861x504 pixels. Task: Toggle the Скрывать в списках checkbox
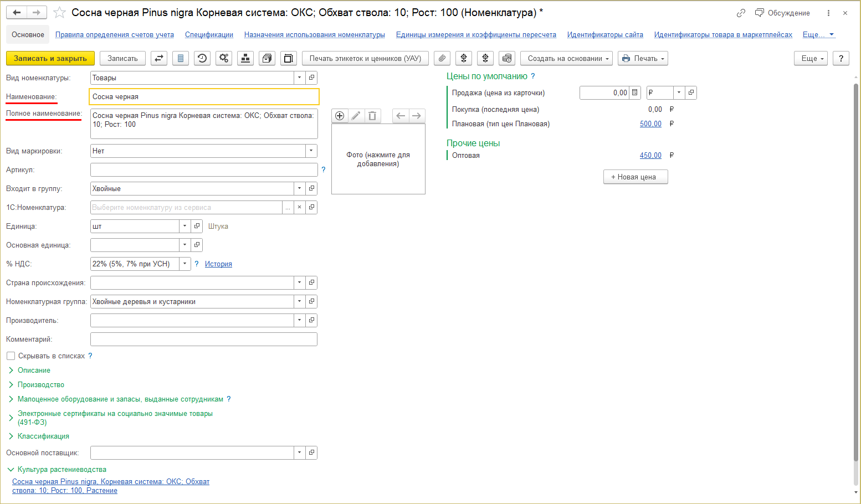[11, 356]
